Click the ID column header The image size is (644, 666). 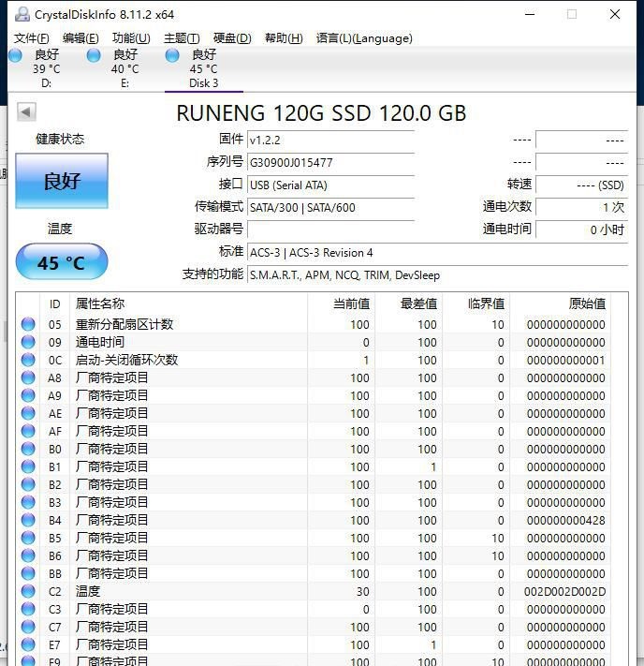click(55, 304)
